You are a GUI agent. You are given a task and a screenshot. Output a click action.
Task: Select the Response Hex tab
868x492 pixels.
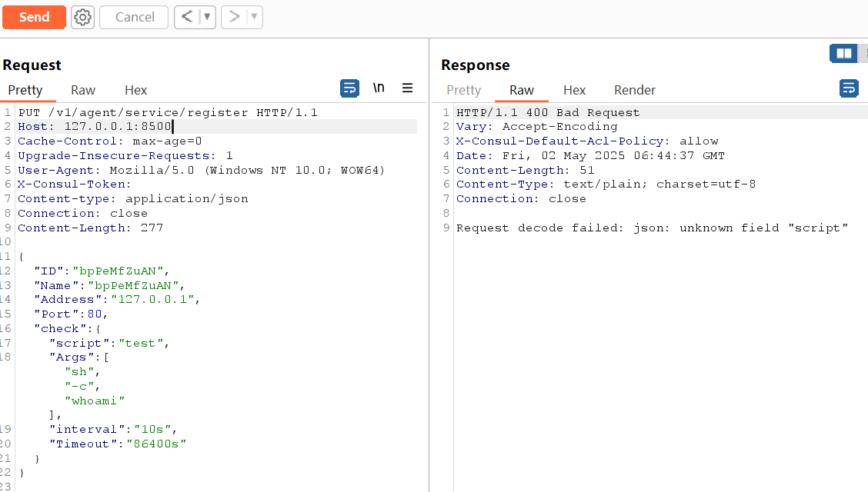[574, 90]
